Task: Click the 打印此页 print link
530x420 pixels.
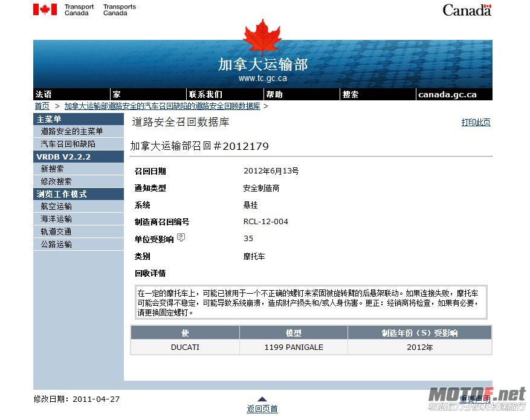Action: click(476, 122)
